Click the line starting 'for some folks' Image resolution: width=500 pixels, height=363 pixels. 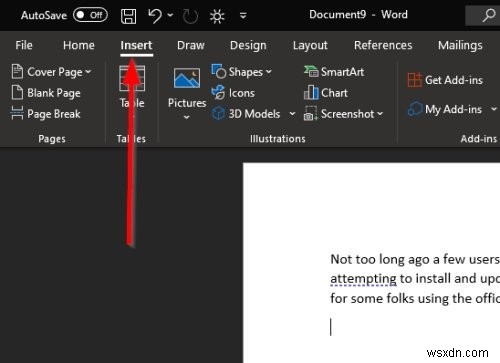(x=415, y=298)
